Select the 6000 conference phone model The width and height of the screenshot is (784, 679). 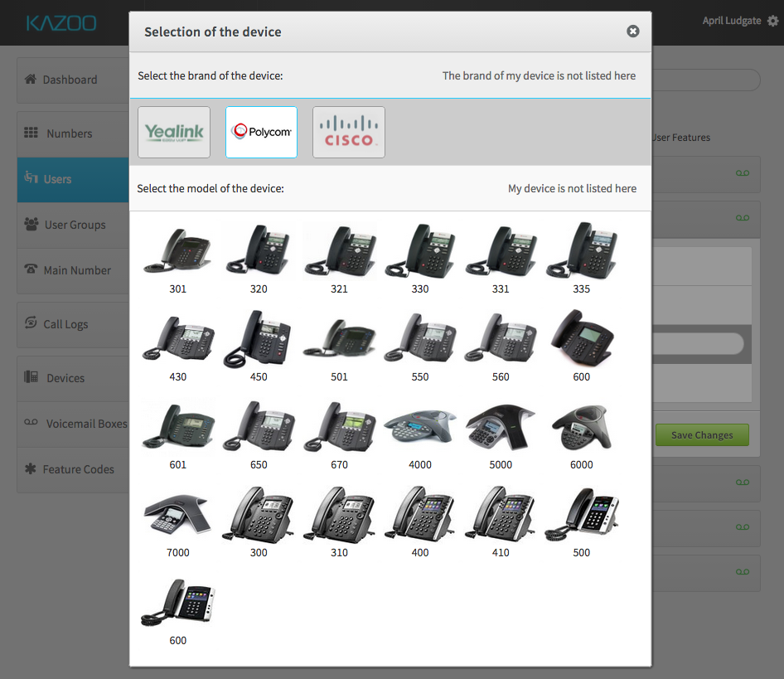(582, 434)
